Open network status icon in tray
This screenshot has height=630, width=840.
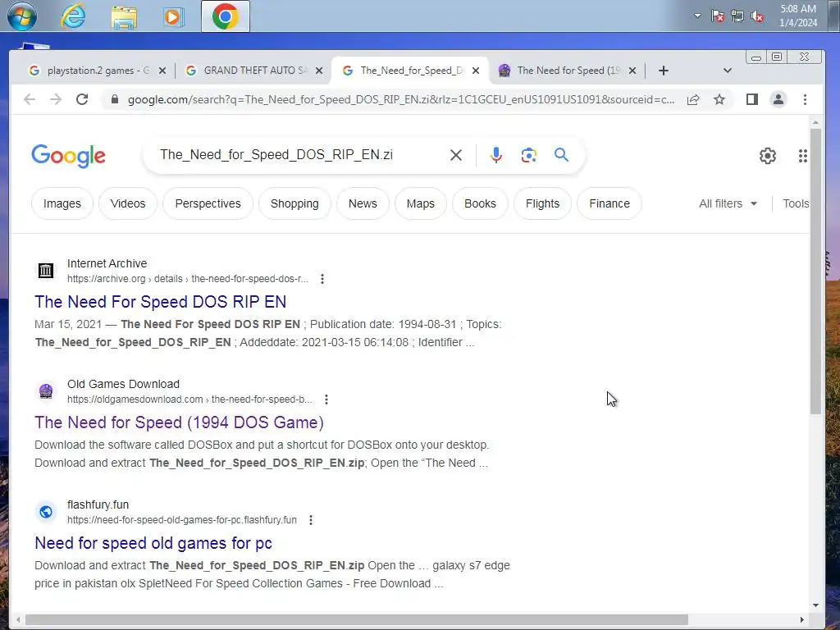pos(737,16)
